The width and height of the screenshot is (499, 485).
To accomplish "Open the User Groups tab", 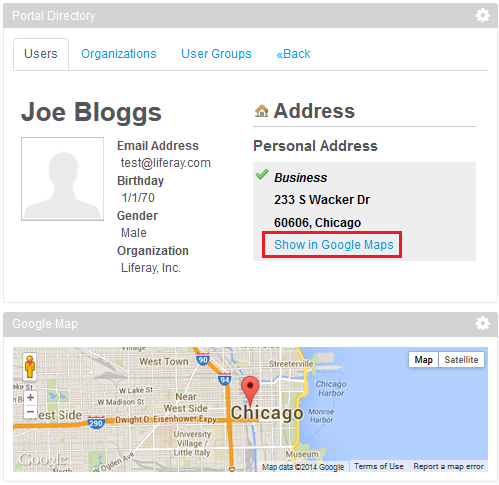I will (x=216, y=54).
